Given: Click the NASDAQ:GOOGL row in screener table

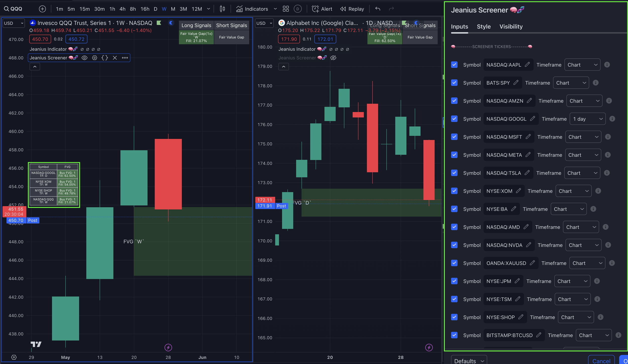Looking at the screenshot, I should click(x=54, y=174).
